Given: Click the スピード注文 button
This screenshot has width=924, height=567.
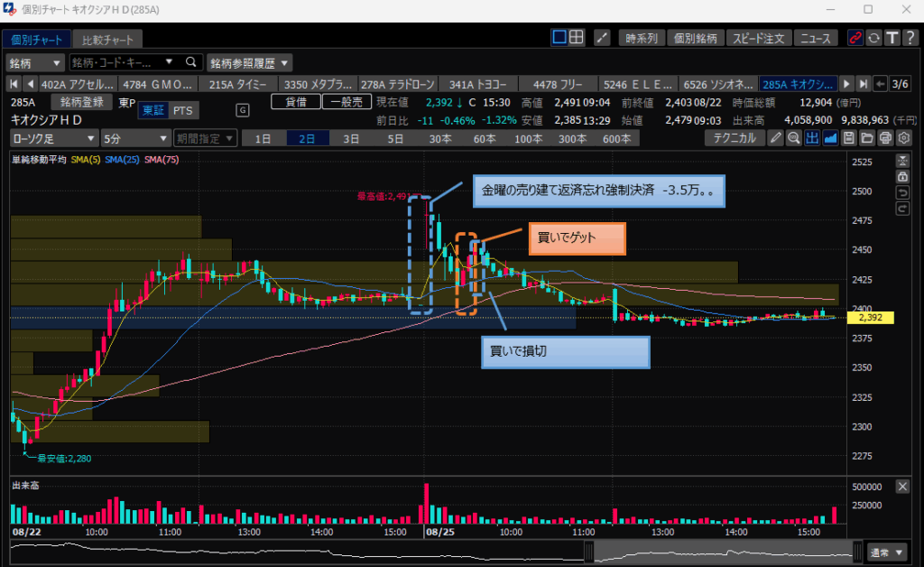Looking at the screenshot, I should pyautogui.click(x=760, y=38).
